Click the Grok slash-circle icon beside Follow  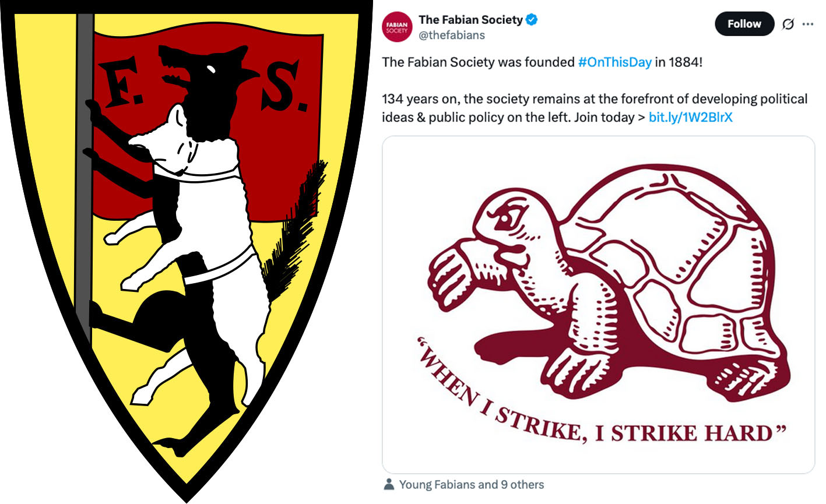tap(788, 24)
